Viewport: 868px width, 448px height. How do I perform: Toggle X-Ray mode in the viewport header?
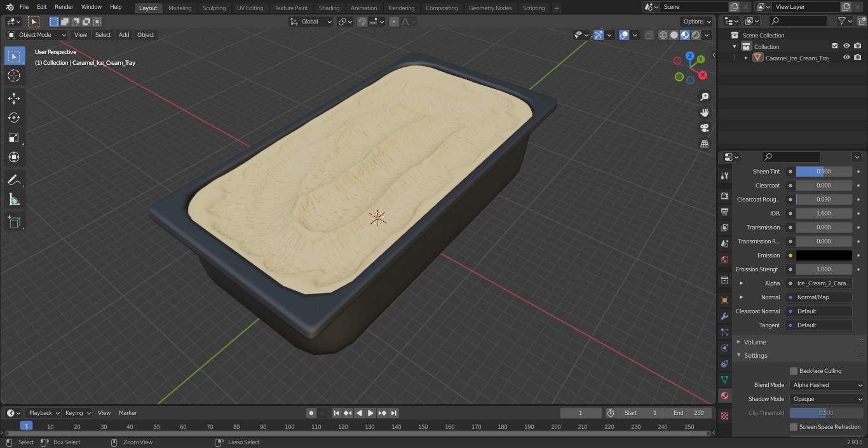[649, 35]
